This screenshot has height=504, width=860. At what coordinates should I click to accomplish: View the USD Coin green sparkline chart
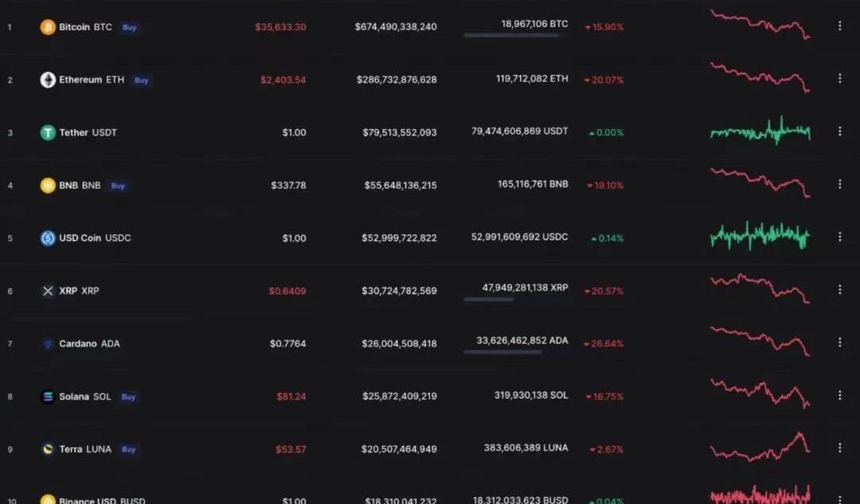pos(760,236)
